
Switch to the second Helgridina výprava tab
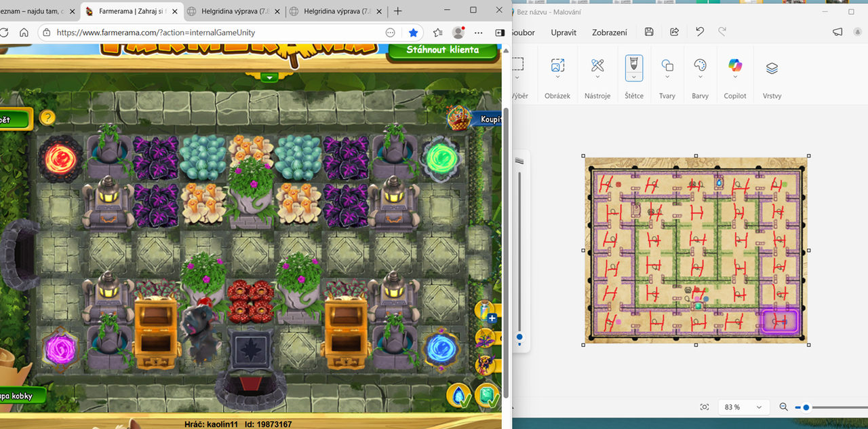(x=336, y=11)
